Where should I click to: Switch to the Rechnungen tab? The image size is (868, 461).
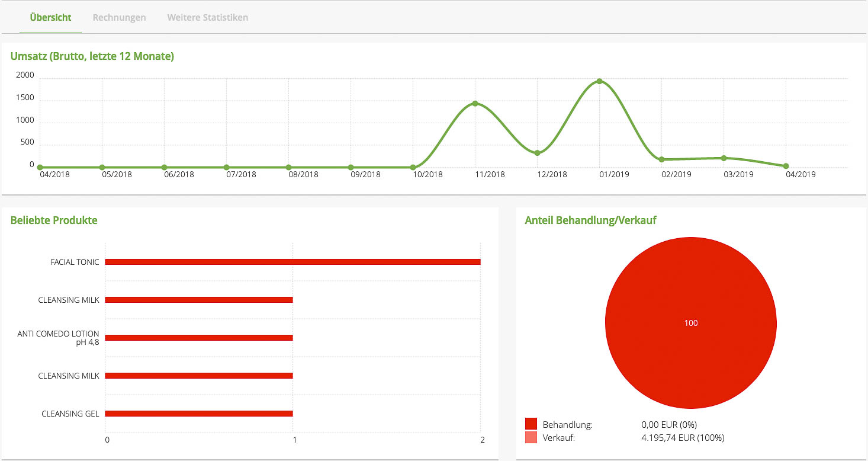point(119,17)
